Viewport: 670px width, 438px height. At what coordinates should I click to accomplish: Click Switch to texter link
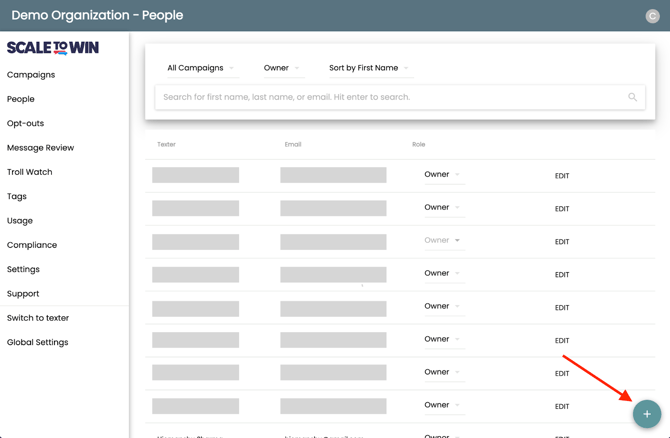pos(38,318)
